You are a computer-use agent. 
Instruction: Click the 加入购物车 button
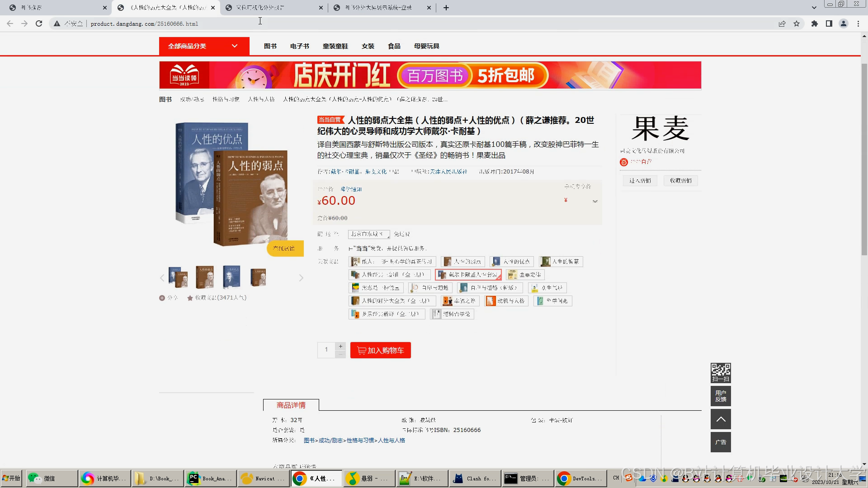coord(380,350)
